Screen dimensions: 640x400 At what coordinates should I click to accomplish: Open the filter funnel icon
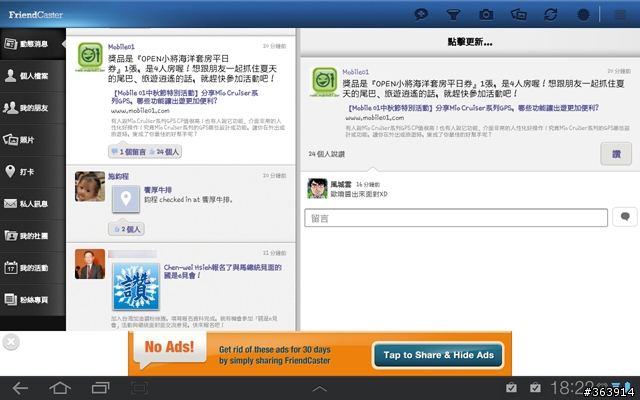click(x=453, y=15)
